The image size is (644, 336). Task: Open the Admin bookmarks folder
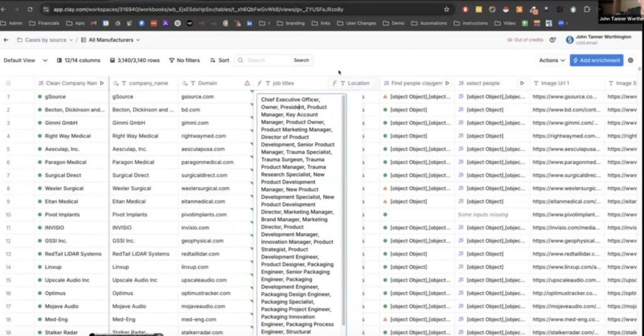tap(12, 23)
